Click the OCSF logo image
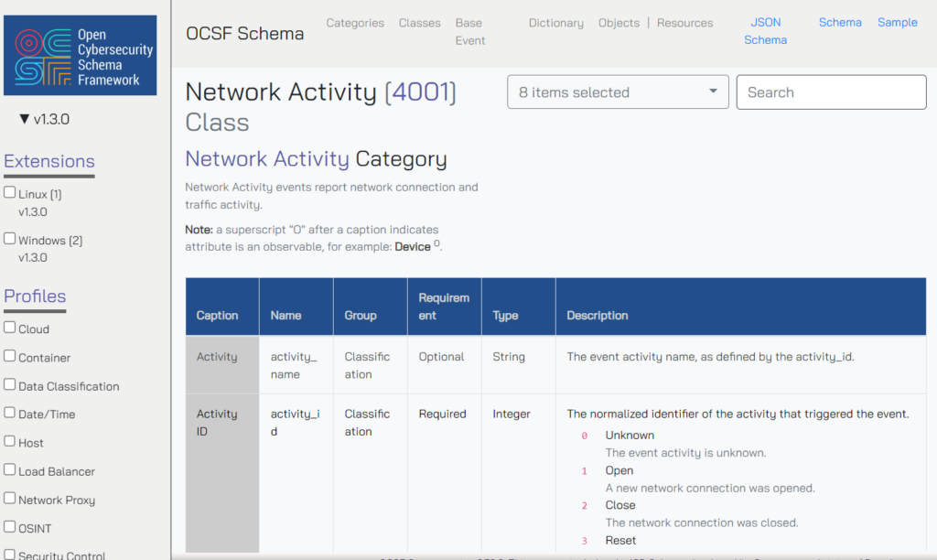Viewport: 937px width, 560px height. click(80, 55)
